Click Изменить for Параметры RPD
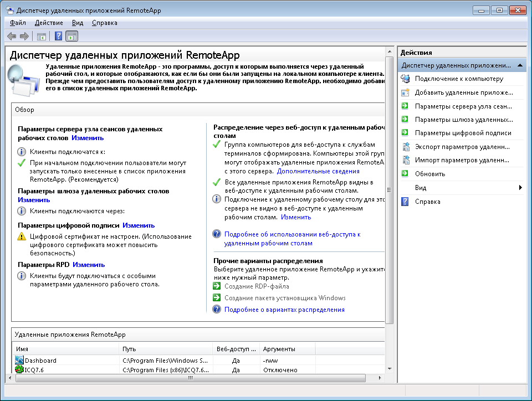 point(89,265)
